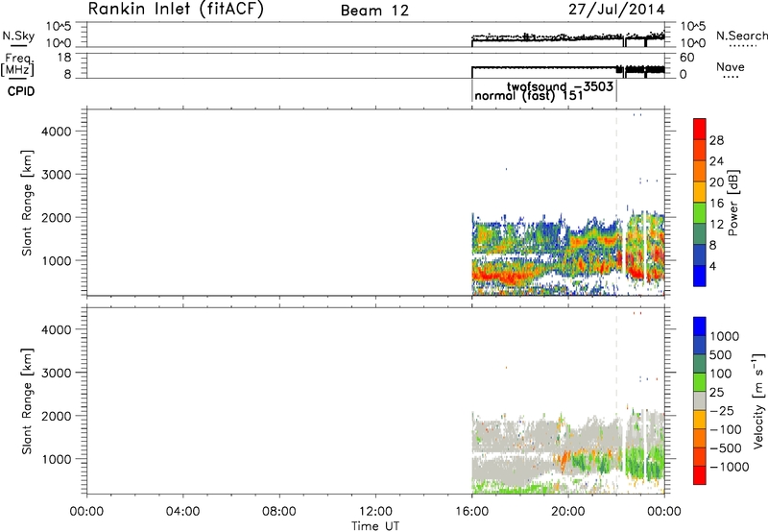Click the red top of the power colorbar

click(700, 129)
